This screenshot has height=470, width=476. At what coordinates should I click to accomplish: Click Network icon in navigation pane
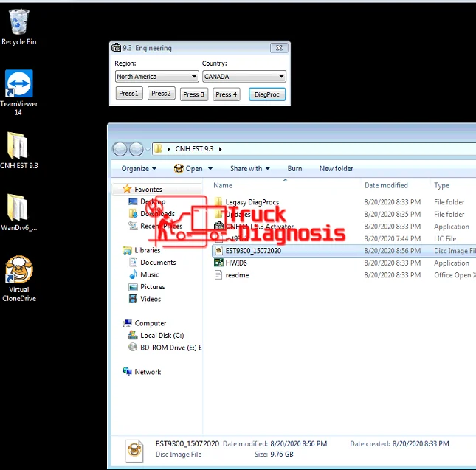[127, 371]
